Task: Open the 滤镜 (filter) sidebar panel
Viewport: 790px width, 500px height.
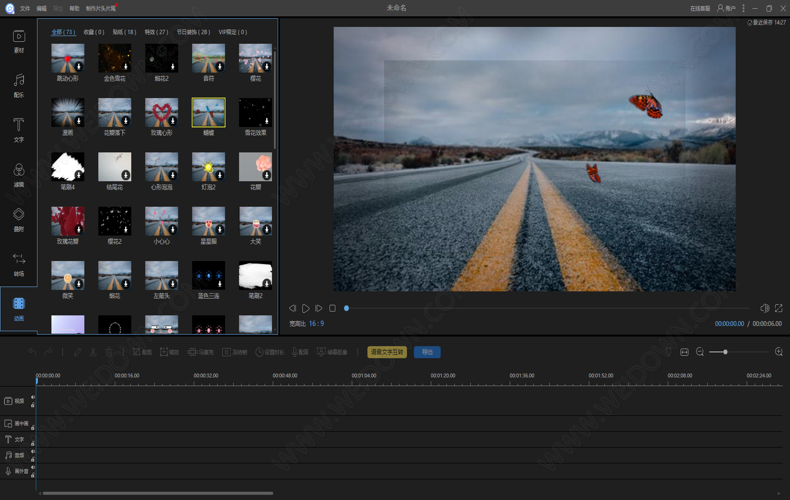Action: pos(18,174)
